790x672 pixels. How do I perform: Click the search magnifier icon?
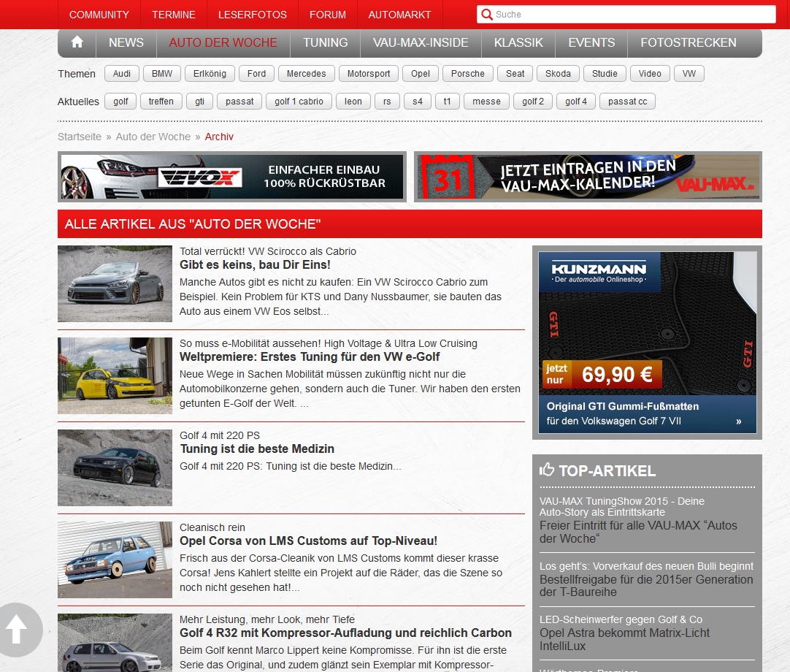click(x=487, y=15)
